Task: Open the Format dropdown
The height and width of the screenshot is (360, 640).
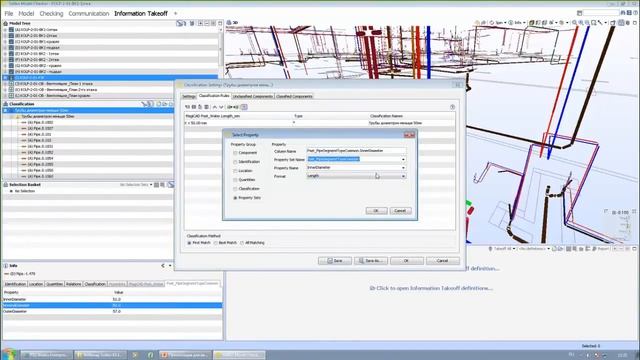Action: (403, 176)
